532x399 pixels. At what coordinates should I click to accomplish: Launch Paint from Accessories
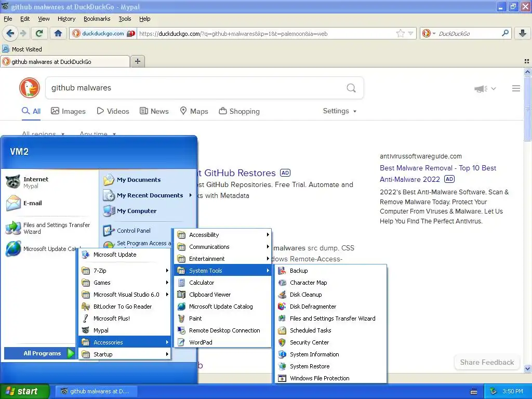coord(222,318)
